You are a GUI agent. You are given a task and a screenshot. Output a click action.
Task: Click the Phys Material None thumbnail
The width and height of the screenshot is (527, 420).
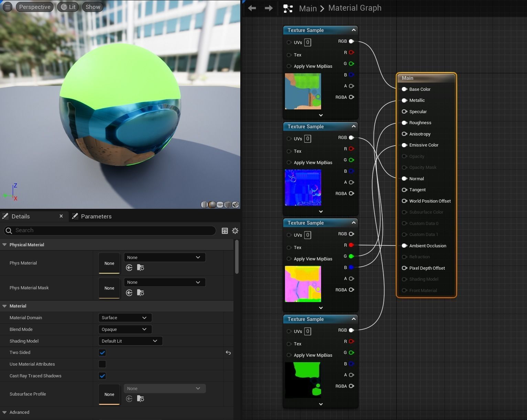pos(109,263)
